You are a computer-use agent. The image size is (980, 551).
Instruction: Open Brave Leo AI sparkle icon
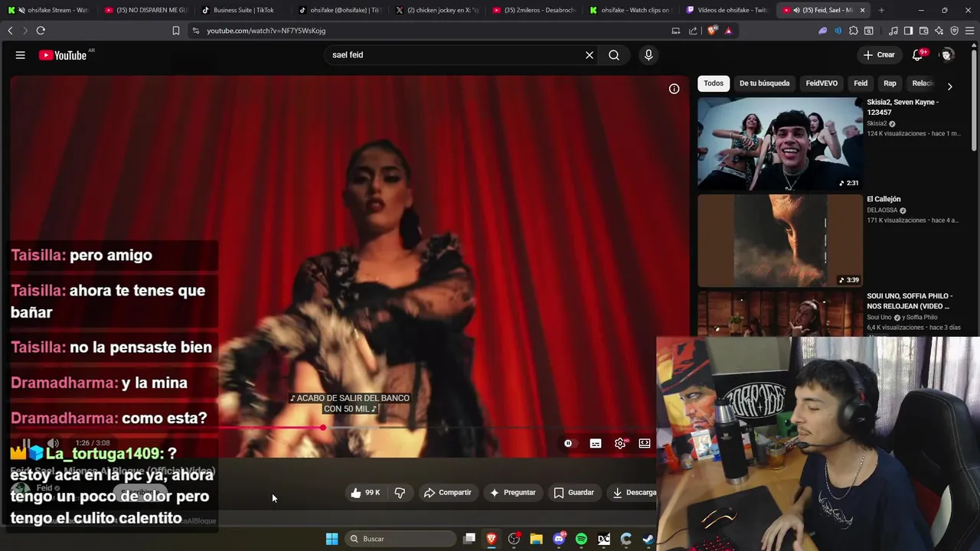tap(939, 31)
